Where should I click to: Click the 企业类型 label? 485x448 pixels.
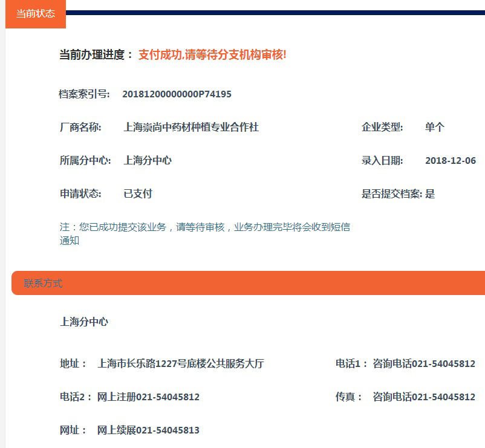[x=382, y=127]
